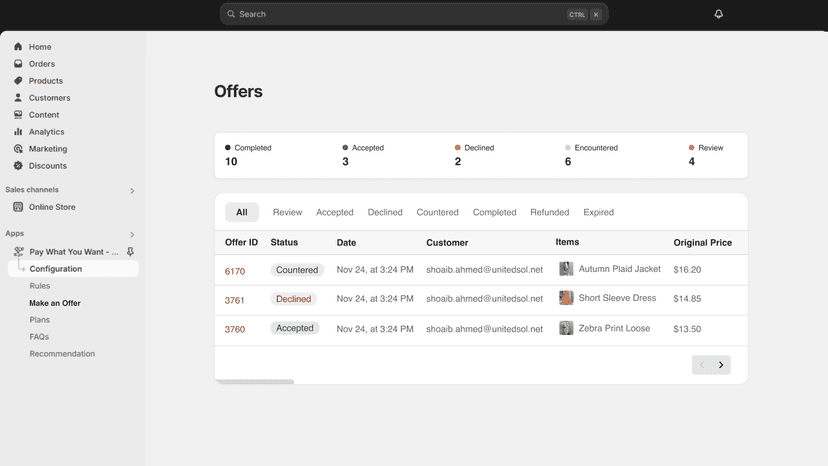Open Plans in app menu
This screenshot has width=828, height=466.
pyautogui.click(x=40, y=320)
